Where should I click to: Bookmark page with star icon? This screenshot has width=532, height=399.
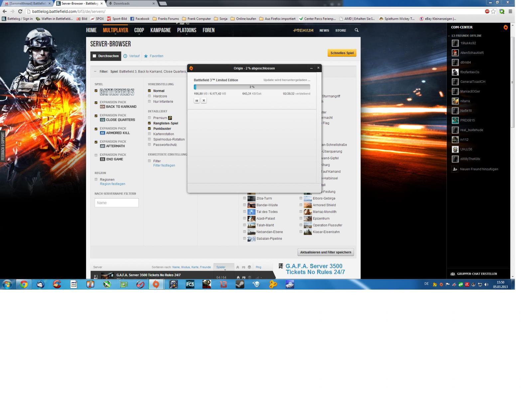(493, 11)
